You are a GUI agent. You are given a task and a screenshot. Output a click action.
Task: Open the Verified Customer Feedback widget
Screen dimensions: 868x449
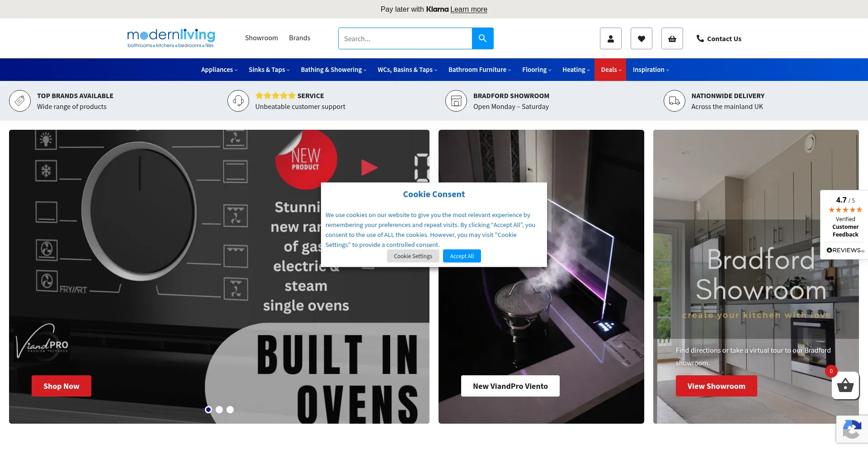pyautogui.click(x=844, y=225)
